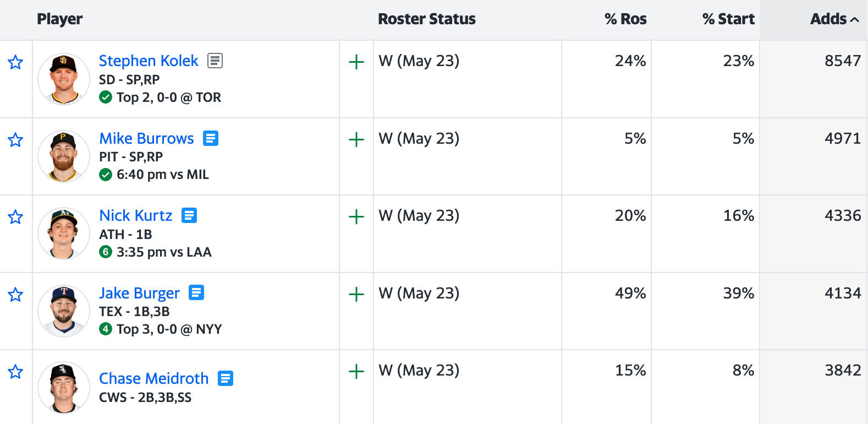Toggle the watch star for Mike Burrows
This screenshot has width=868, height=424.
point(15,140)
